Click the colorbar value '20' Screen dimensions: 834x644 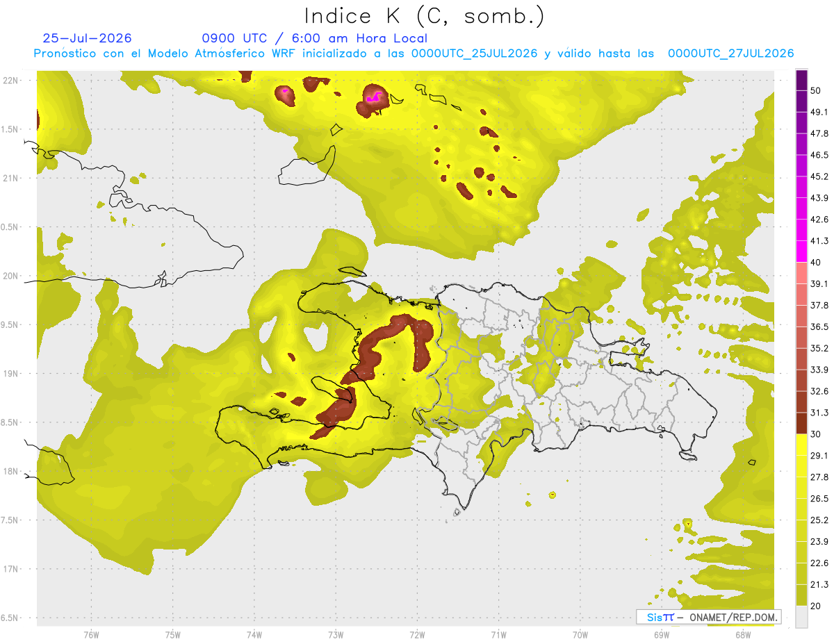816,606
